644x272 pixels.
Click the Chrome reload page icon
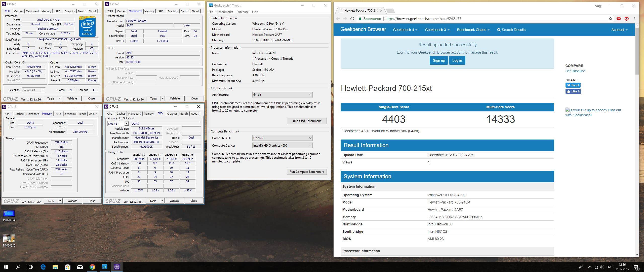352,19
